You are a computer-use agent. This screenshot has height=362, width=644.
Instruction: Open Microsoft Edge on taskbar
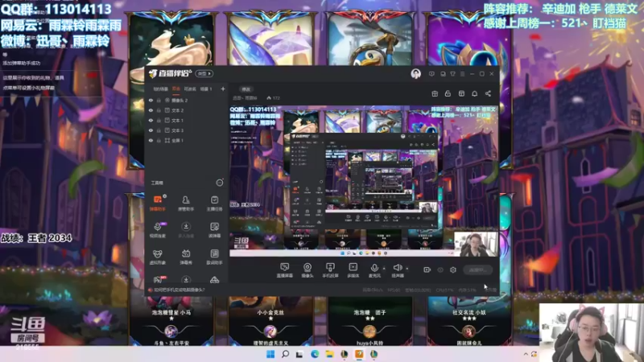315,354
